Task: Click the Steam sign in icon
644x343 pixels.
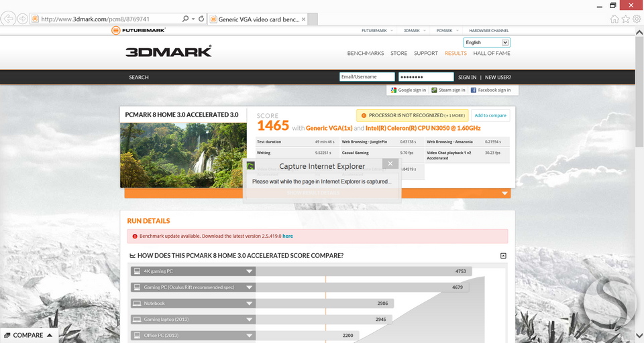Action: pyautogui.click(x=434, y=90)
